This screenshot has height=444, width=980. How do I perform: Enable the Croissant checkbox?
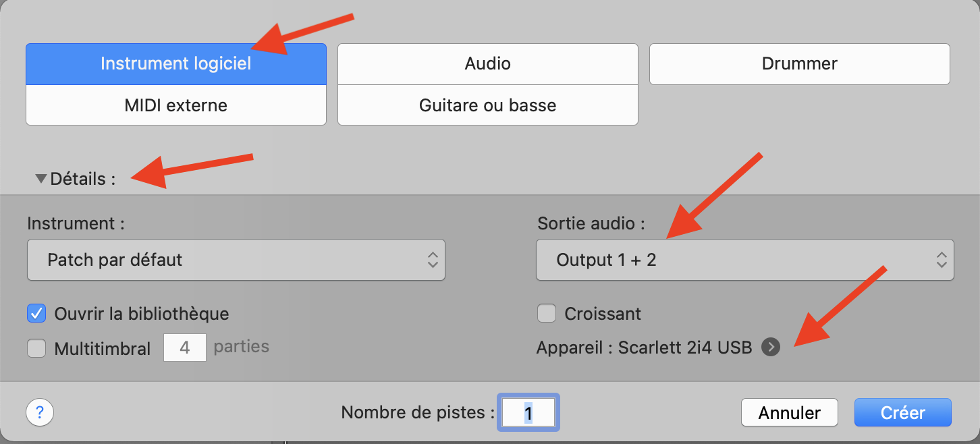[x=547, y=314]
